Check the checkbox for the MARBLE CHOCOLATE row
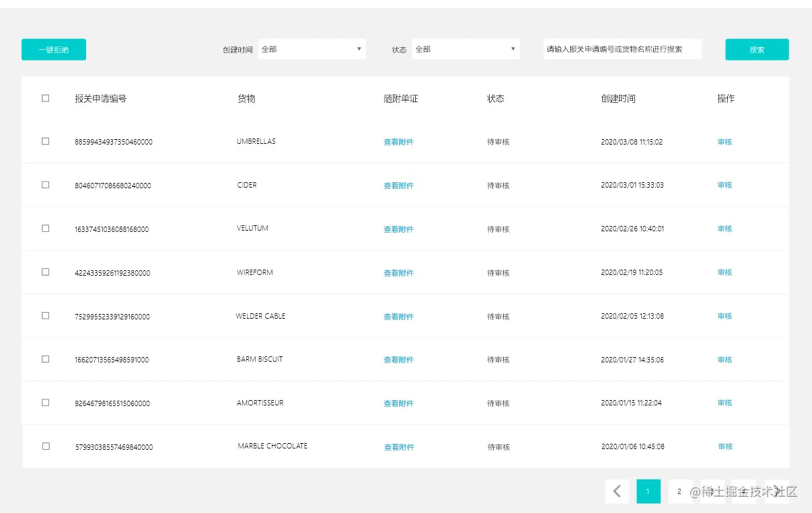Viewport: 812px width, 513px height. coord(45,446)
